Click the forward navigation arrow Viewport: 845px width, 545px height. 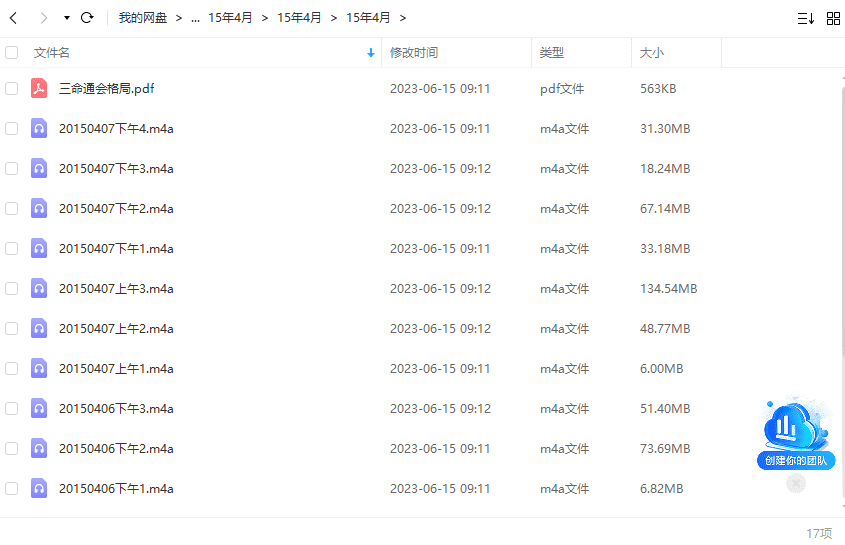coord(43,18)
